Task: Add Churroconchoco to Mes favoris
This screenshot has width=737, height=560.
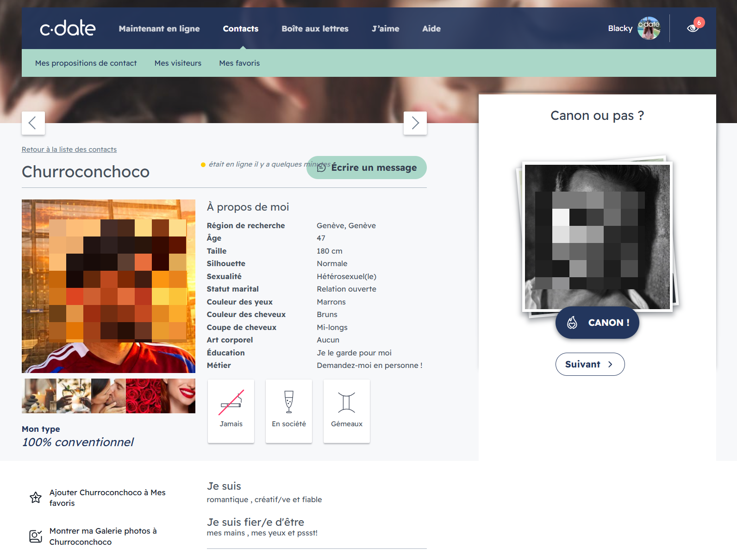Action: click(107, 498)
